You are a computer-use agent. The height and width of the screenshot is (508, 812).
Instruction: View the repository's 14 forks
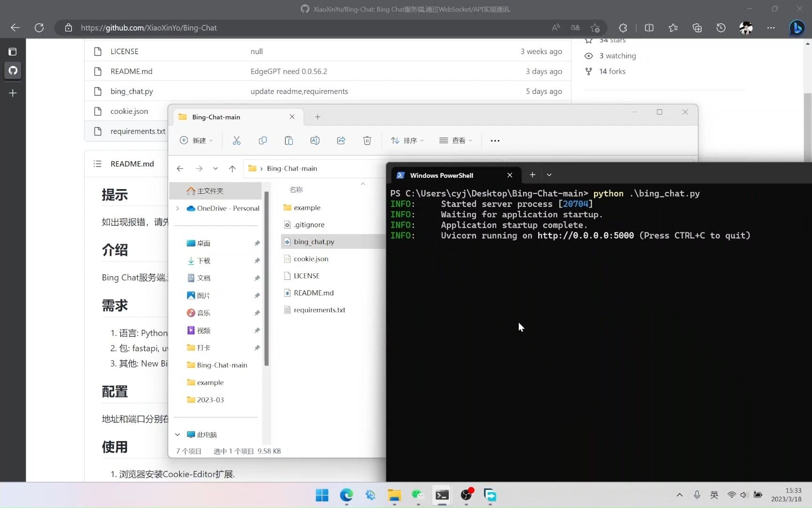(612, 71)
